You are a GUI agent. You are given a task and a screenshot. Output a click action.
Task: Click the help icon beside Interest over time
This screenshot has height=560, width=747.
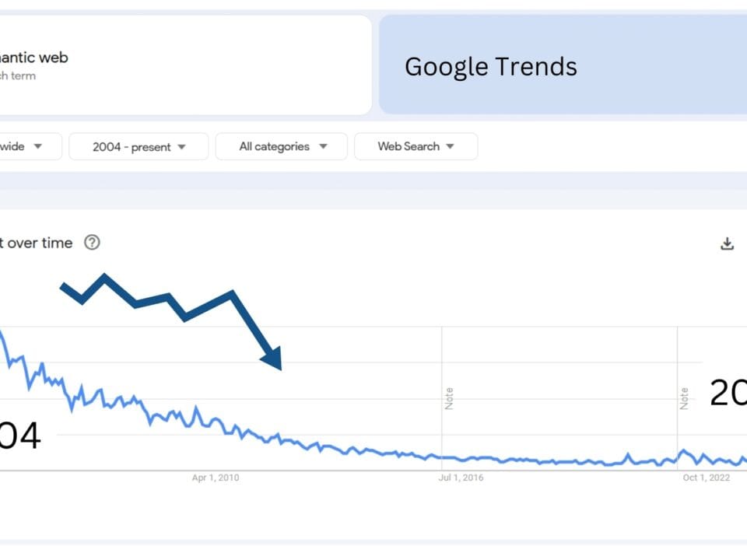pyautogui.click(x=92, y=243)
